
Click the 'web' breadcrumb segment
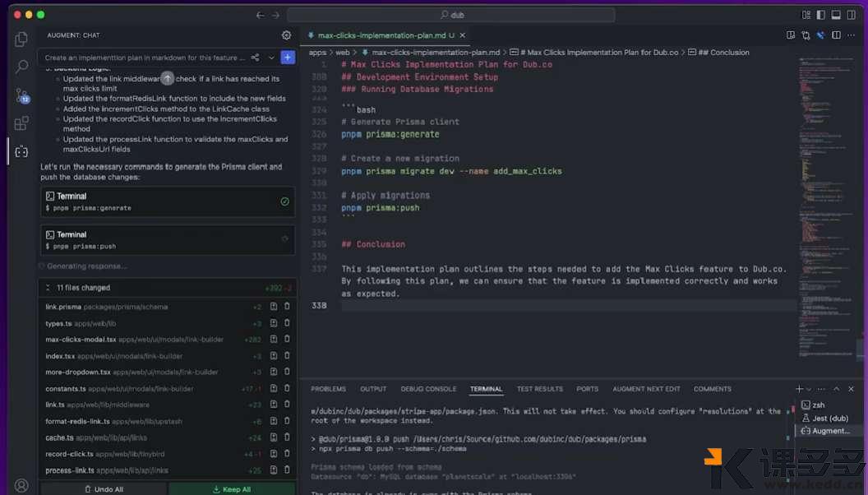pos(343,53)
